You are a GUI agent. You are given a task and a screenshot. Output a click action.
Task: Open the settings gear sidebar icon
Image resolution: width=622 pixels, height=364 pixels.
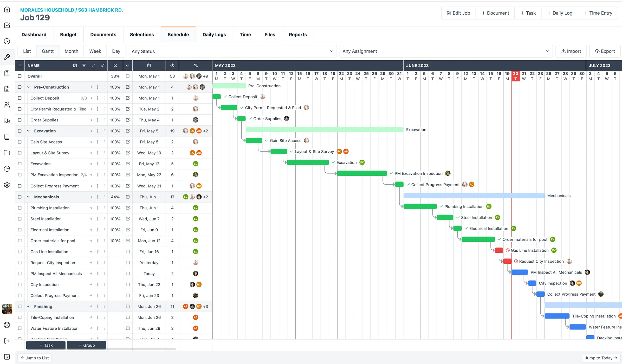(x=7, y=185)
